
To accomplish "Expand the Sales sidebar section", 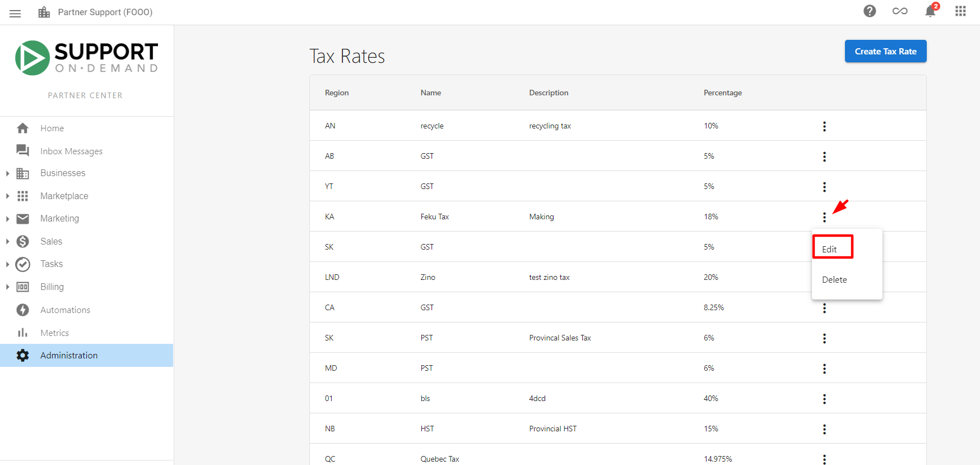I will coord(7,242).
